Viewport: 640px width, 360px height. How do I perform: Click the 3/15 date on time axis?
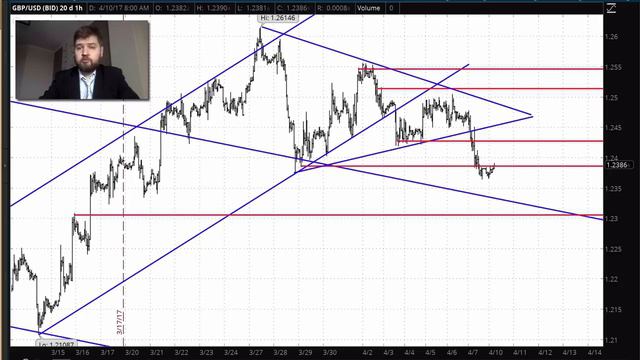(58, 352)
